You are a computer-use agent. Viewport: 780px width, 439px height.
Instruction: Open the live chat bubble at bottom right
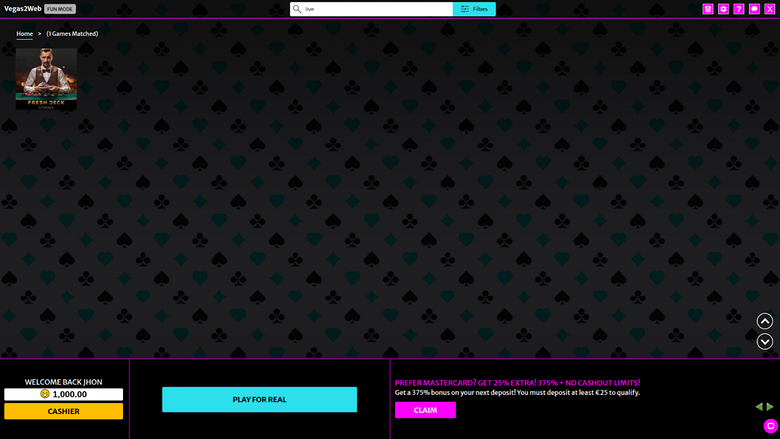[x=771, y=426]
